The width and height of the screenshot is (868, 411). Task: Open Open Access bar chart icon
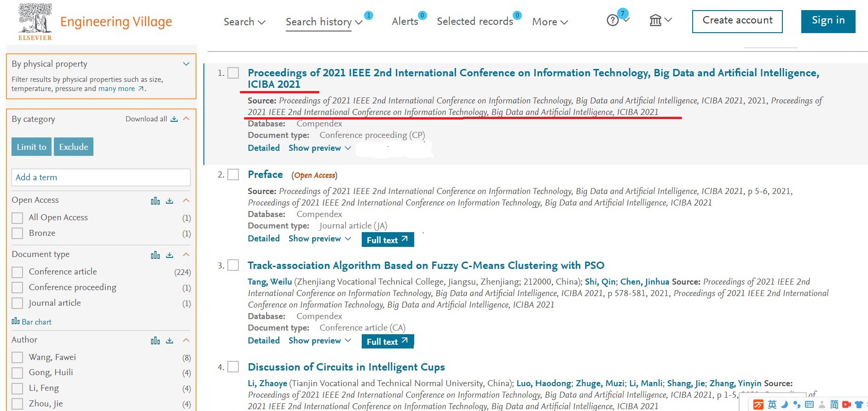[156, 200]
